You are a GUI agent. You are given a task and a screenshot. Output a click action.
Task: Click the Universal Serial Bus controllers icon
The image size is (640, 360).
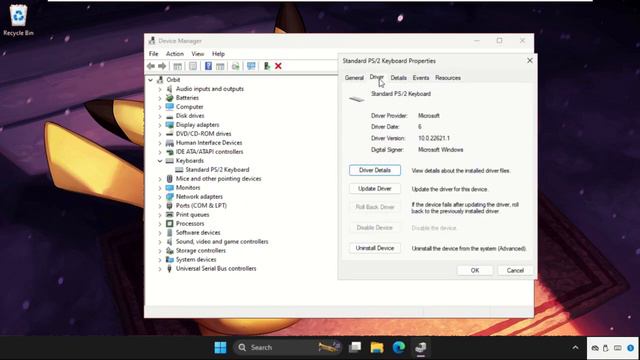tap(170, 269)
